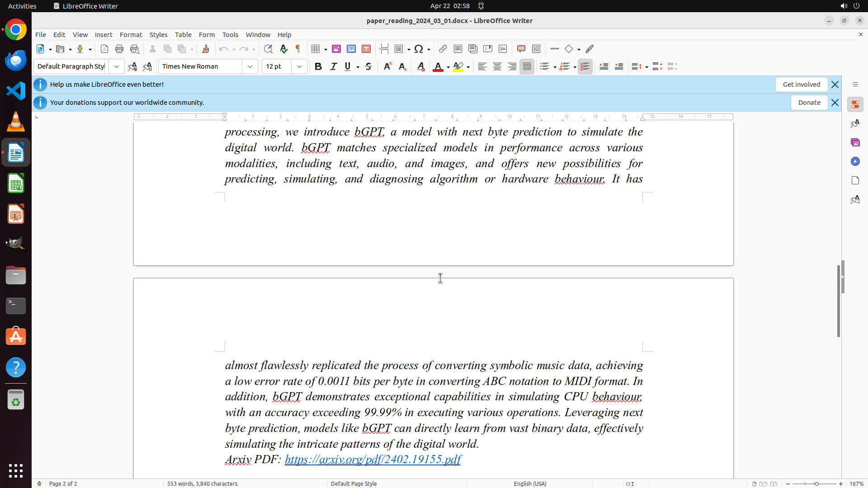
Task: Insert a special character symbol
Action: (x=419, y=49)
